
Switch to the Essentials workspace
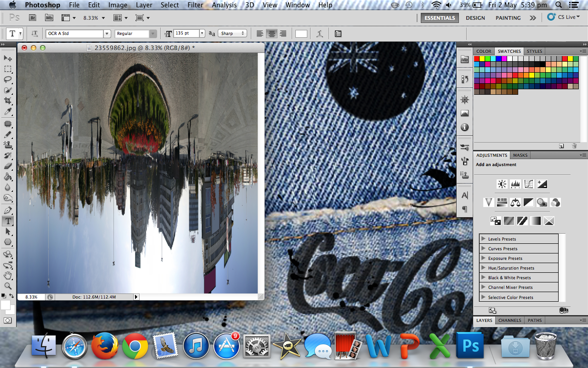click(440, 18)
